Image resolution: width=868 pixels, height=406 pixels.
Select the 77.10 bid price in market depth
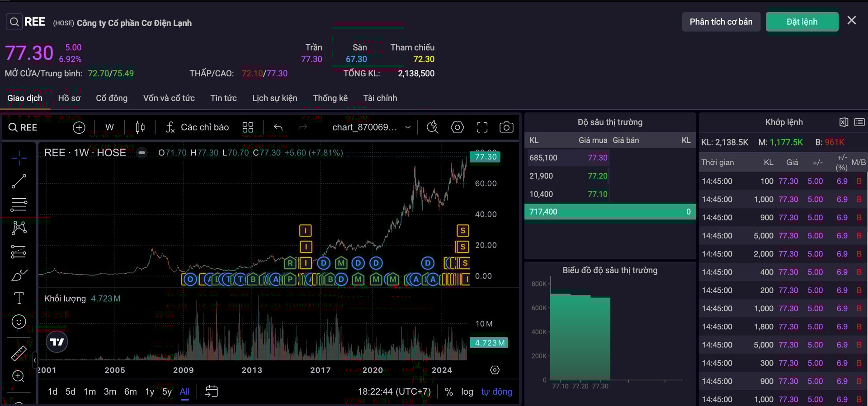click(598, 194)
